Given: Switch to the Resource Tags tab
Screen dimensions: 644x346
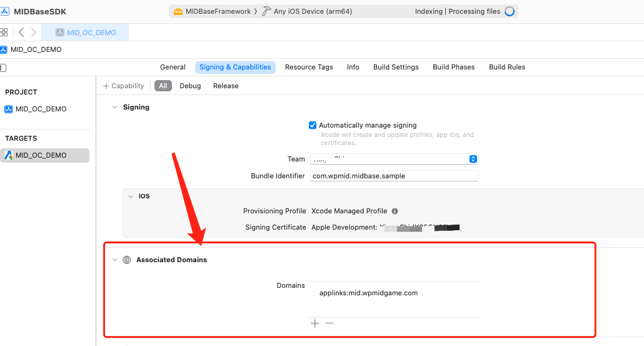Looking at the screenshot, I should (309, 67).
